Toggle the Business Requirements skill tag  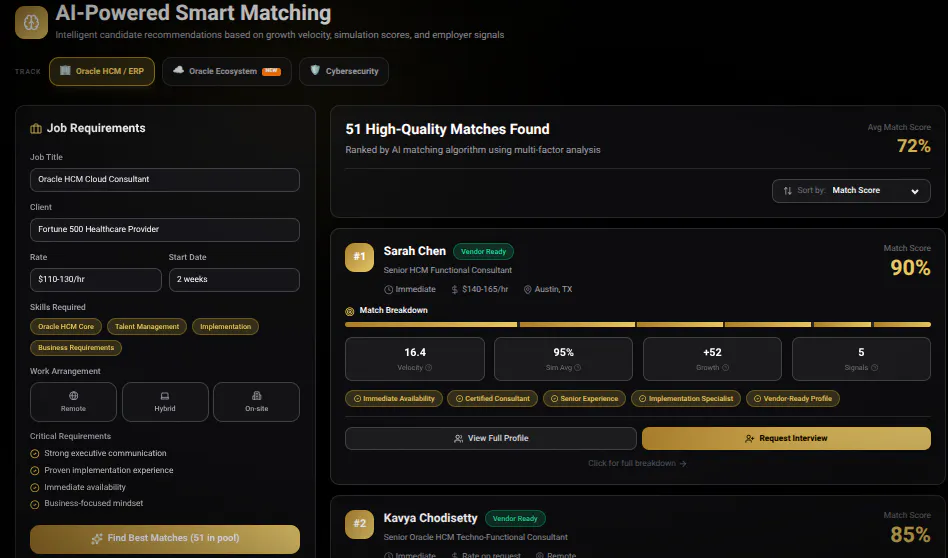(x=76, y=348)
